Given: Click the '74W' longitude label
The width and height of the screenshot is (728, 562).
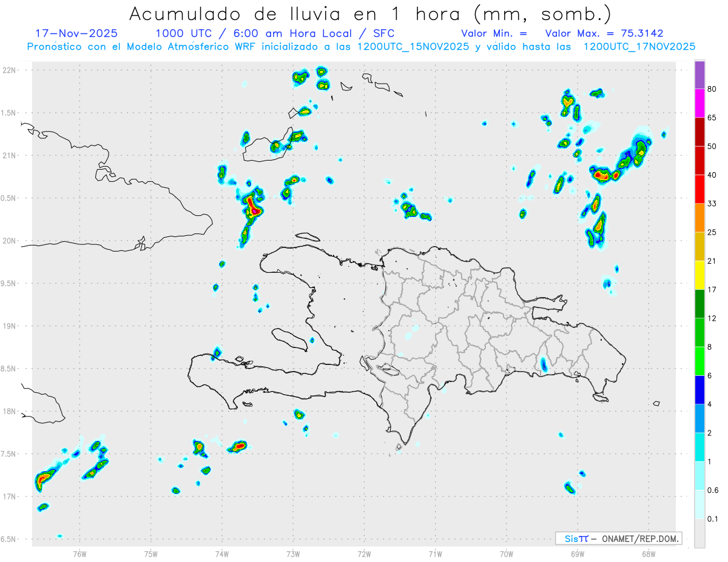Looking at the screenshot, I should click(x=222, y=553).
